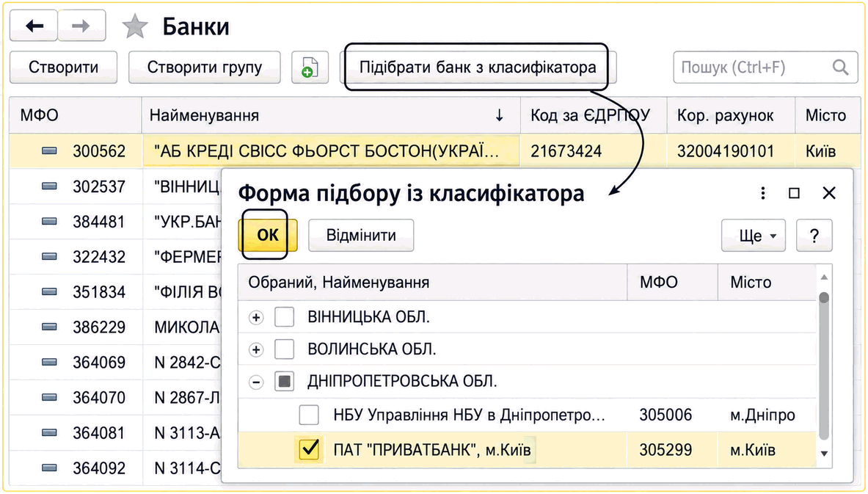Click the scrollbar down arrow in dialog
Viewport: 868px width, 494px height.
click(x=824, y=454)
